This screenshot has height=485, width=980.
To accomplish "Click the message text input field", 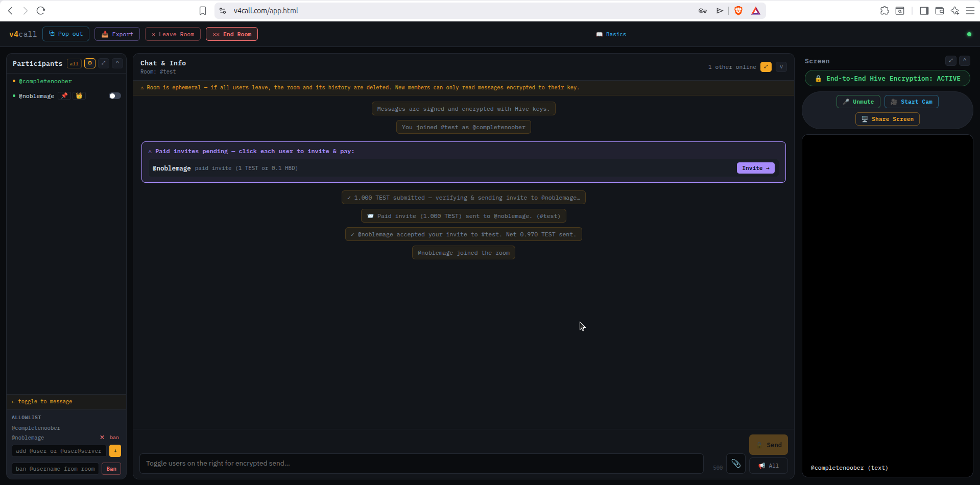I will tap(421, 463).
